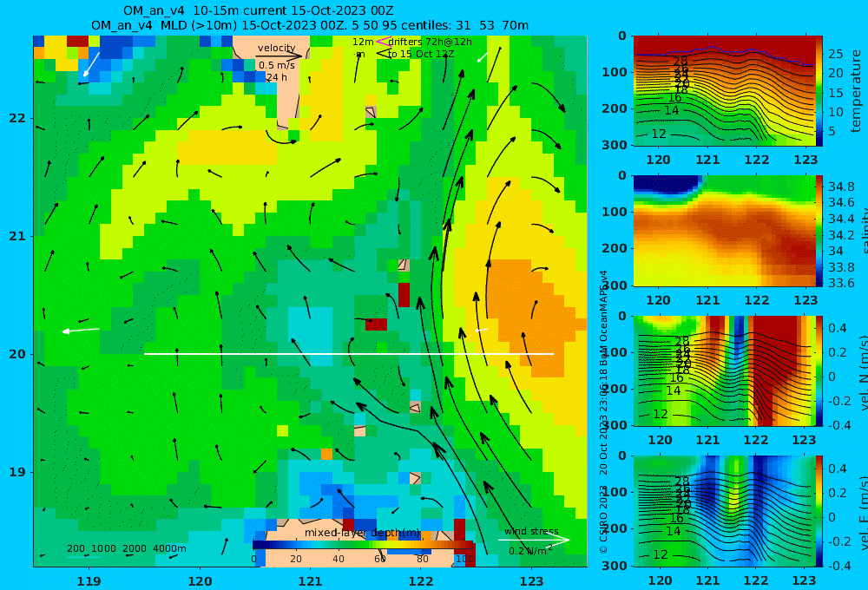Click the salinity panel colorbar

[x=819, y=231]
